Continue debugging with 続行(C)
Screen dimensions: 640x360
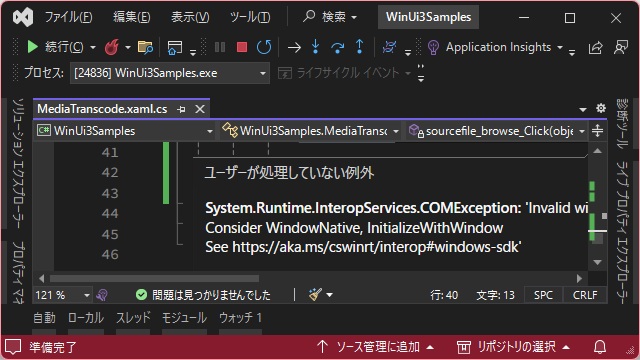click(x=55, y=47)
